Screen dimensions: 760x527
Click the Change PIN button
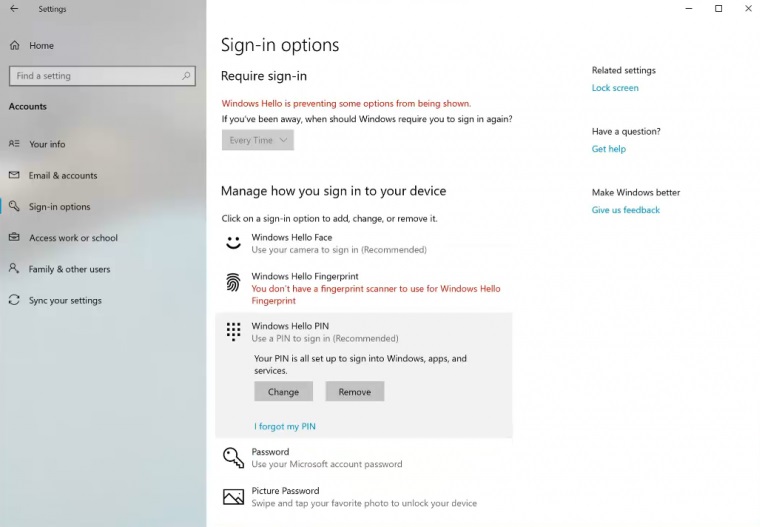pos(284,391)
